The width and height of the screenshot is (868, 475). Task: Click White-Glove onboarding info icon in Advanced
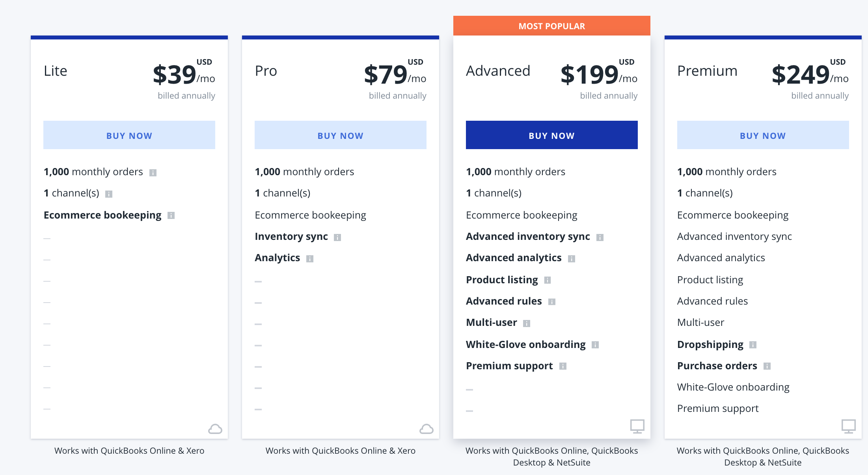595,345
